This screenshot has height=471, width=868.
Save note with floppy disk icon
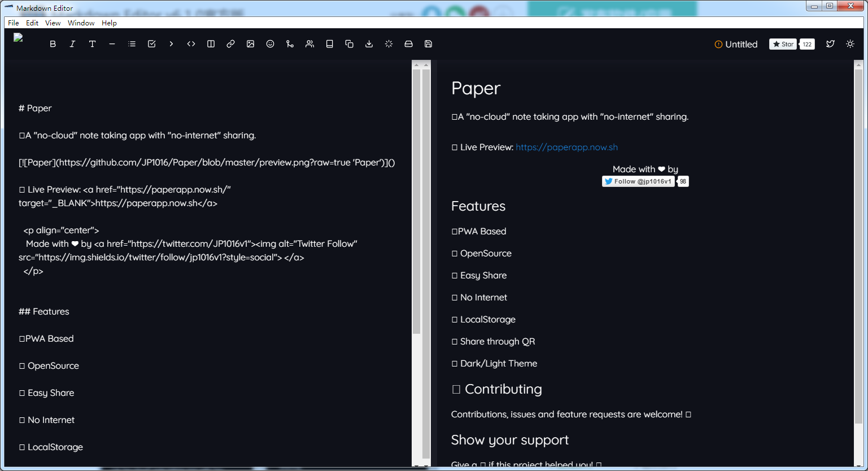click(x=428, y=44)
